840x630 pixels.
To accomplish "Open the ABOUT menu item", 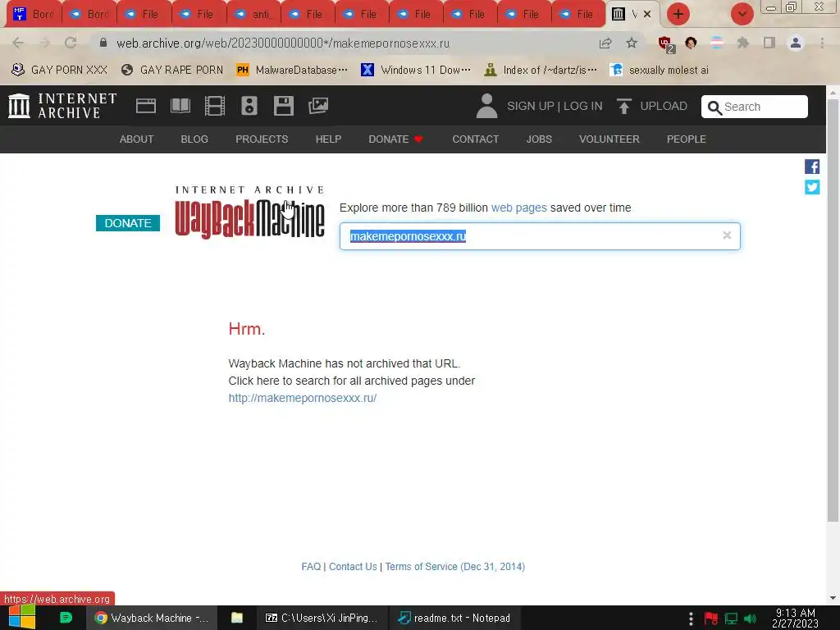I will click(x=137, y=139).
